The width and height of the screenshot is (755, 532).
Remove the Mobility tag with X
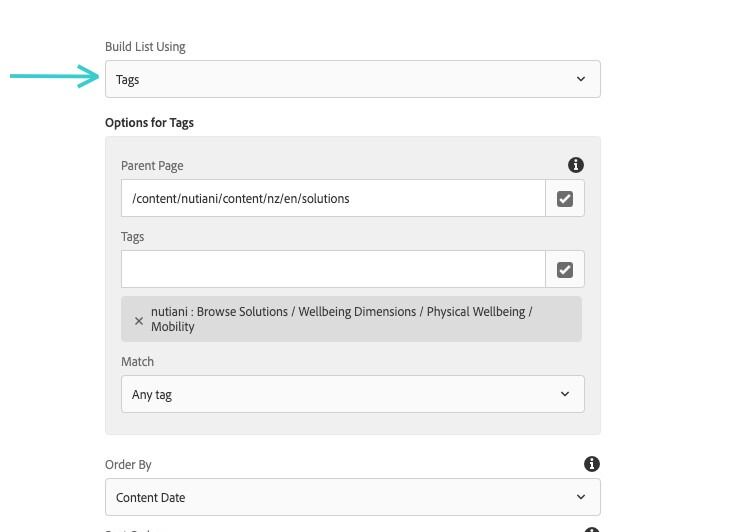point(139,321)
